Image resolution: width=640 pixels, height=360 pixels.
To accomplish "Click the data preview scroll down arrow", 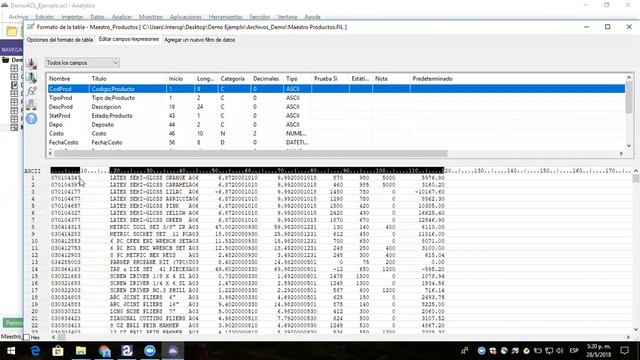I will (636, 330).
